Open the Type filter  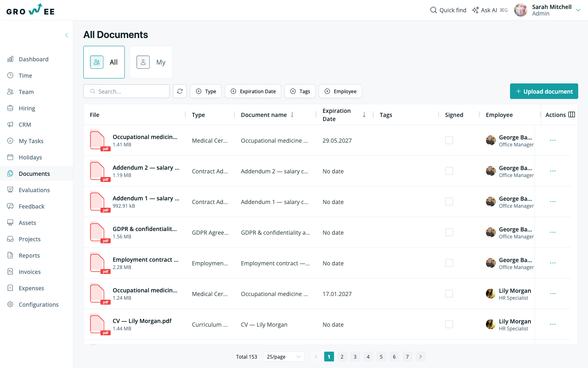point(206,91)
